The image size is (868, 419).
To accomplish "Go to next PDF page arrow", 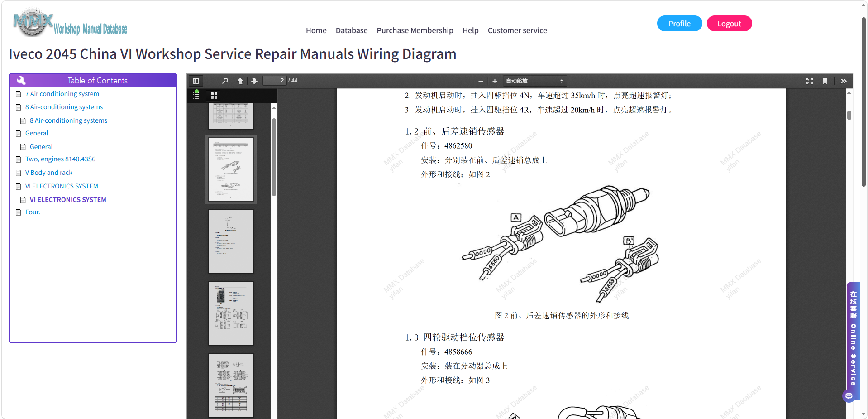I will (x=254, y=81).
